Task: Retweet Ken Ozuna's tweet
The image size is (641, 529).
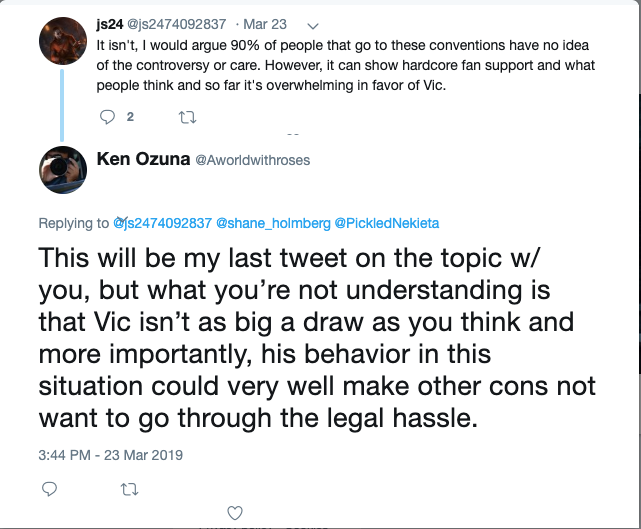Action: pyautogui.click(x=130, y=489)
